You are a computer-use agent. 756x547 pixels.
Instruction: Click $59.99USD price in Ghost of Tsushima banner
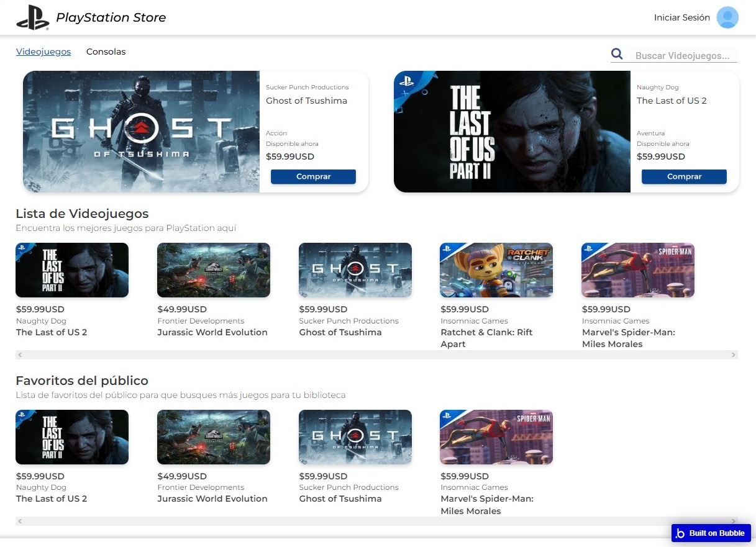290,156
